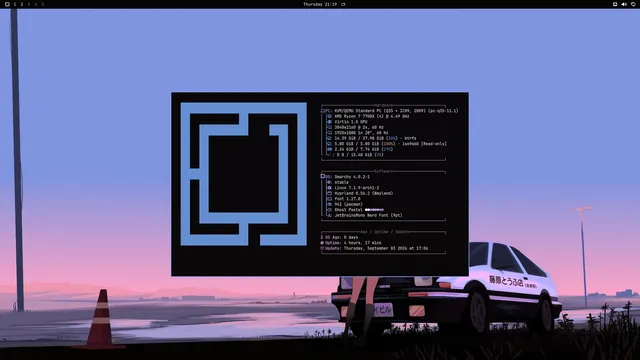
Task: Open the Omarchy menu icon in the top bar
Action: pyautogui.click(x=7, y=4)
